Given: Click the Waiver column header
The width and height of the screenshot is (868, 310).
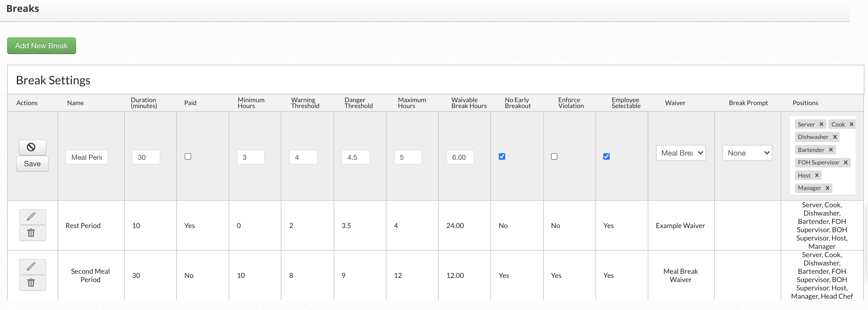Looking at the screenshot, I should (675, 103).
